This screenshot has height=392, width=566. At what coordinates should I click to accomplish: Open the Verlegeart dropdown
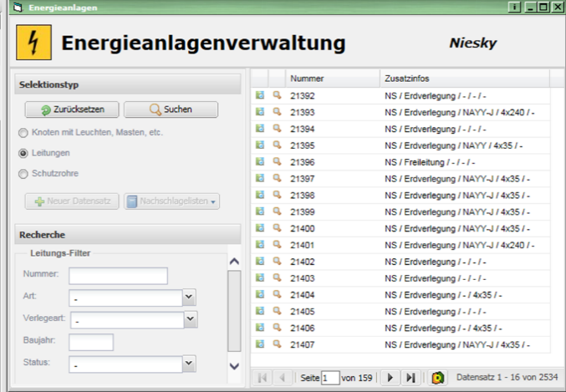point(191,319)
